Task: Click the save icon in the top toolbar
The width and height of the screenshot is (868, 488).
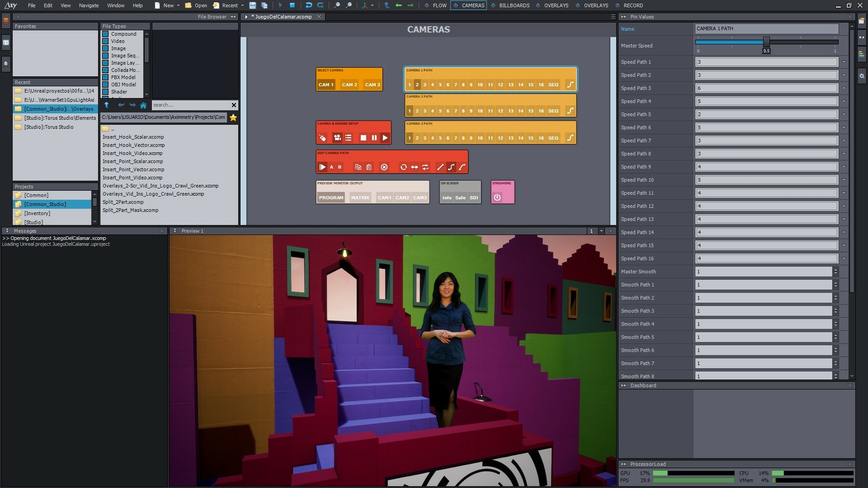Action: (x=252, y=5)
